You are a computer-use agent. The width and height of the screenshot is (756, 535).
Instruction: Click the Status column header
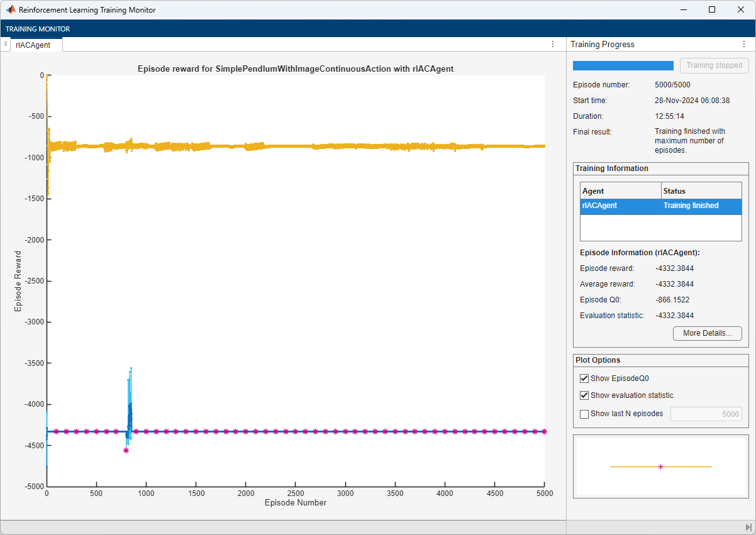pos(701,190)
